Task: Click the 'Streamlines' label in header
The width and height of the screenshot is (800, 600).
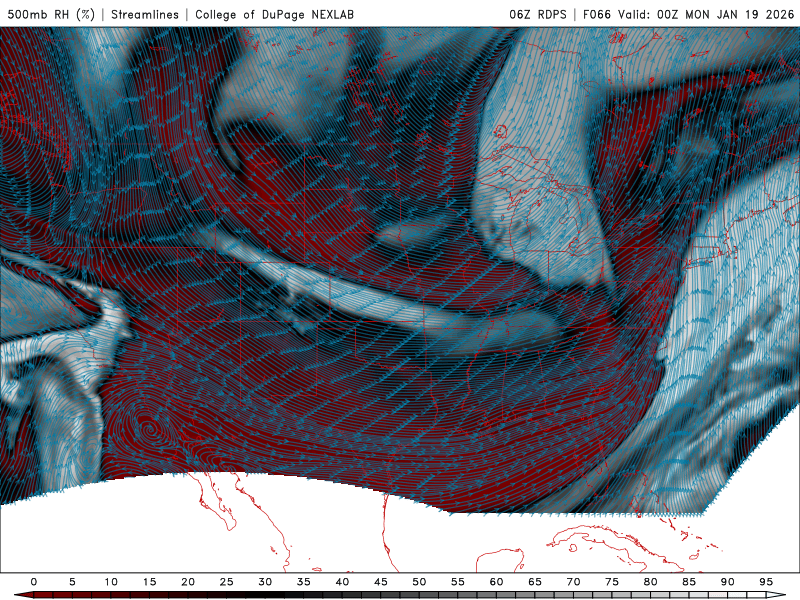Action: tap(145, 14)
